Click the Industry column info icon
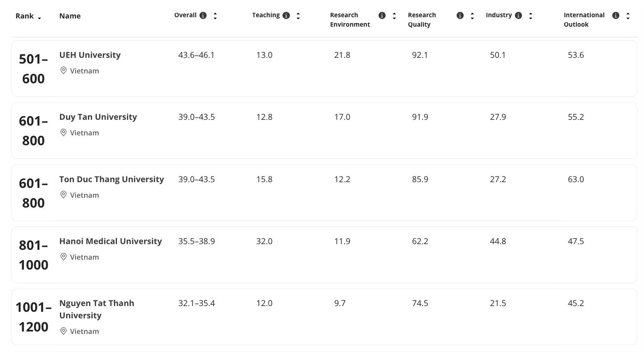644x352 pixels. click(x=518, y=16)
